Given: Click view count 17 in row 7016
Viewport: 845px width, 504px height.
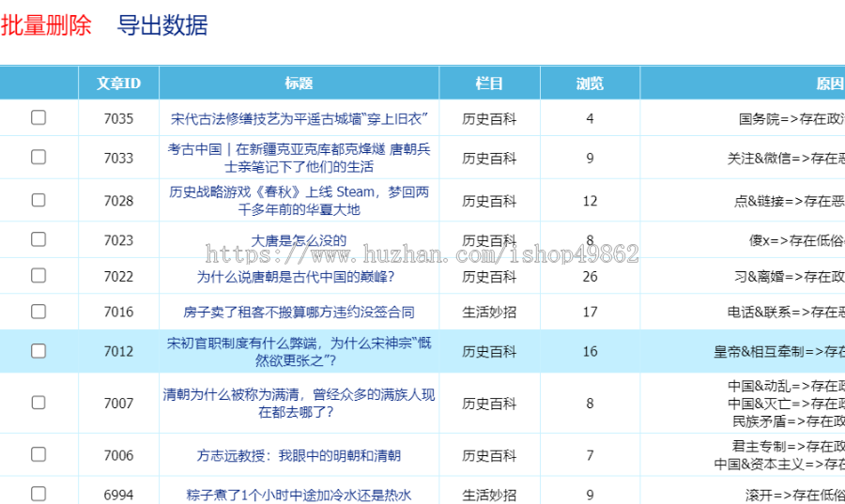Looking at the screenshot, I should [x=591, y=312].
